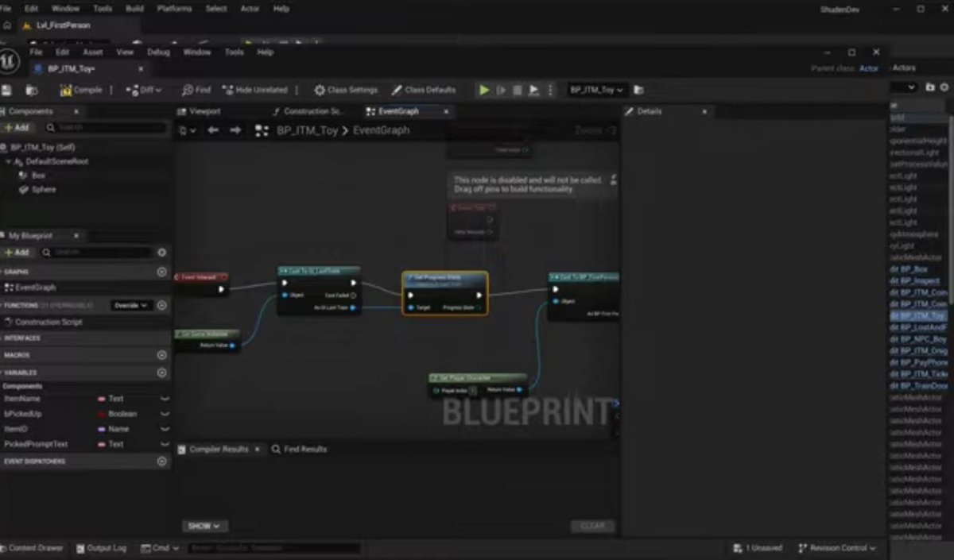Select the PickedPromptText variable
954x560 pixels.
click(x=37, y=444)
